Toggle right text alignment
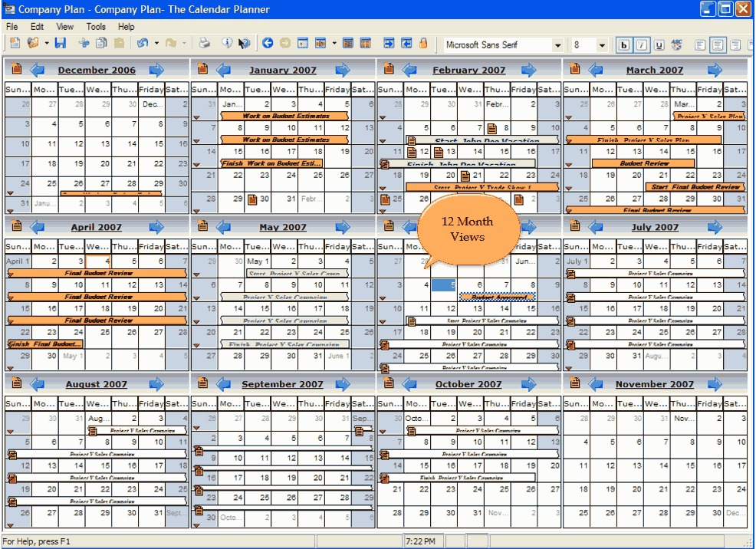Viewport: 756px width, 549px height. 735,45
